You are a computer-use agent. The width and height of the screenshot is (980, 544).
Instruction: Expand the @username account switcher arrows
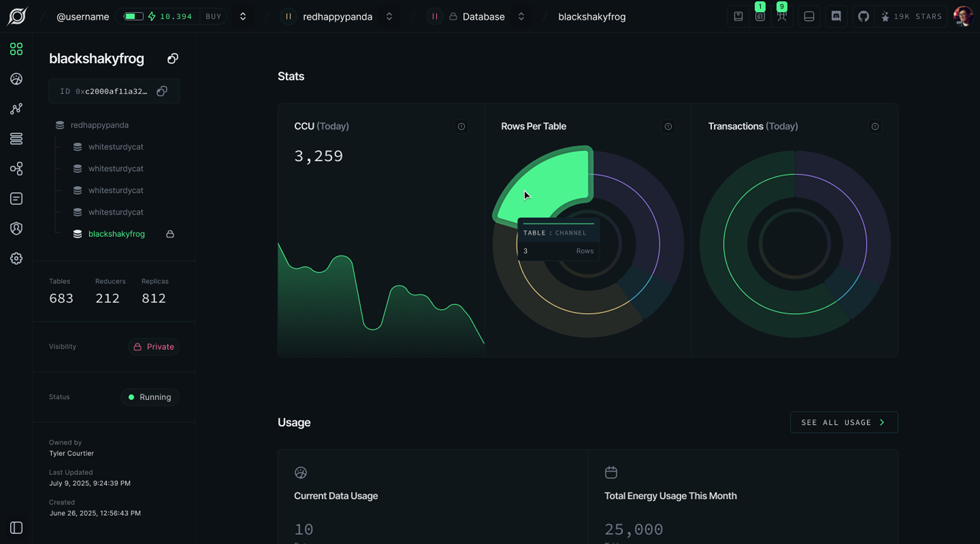[243, 16]
